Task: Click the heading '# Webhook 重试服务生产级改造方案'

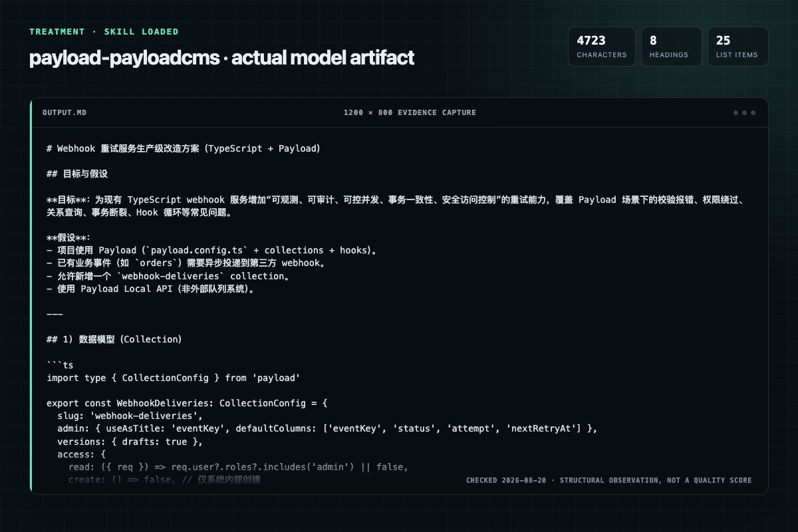Action: click(x=184, y=148)
